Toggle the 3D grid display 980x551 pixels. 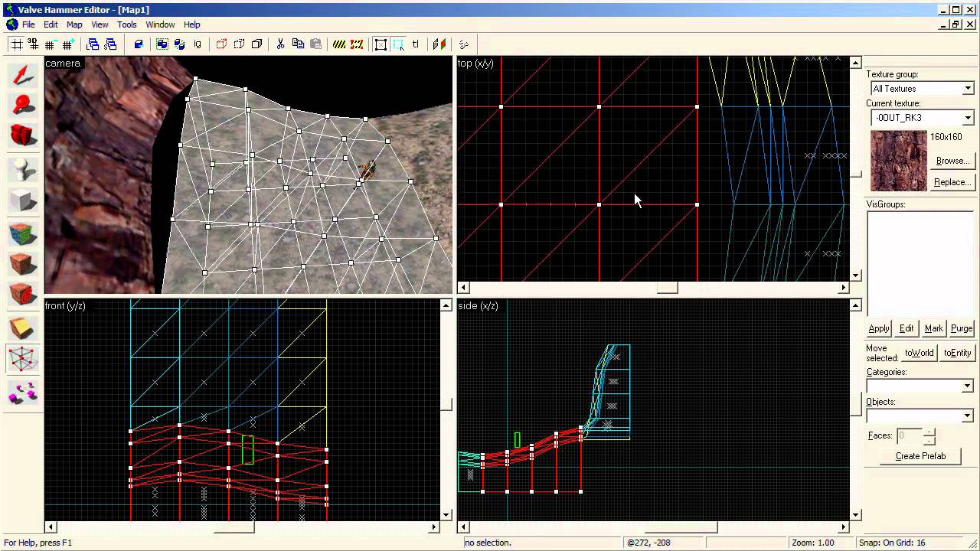[33, 44]
